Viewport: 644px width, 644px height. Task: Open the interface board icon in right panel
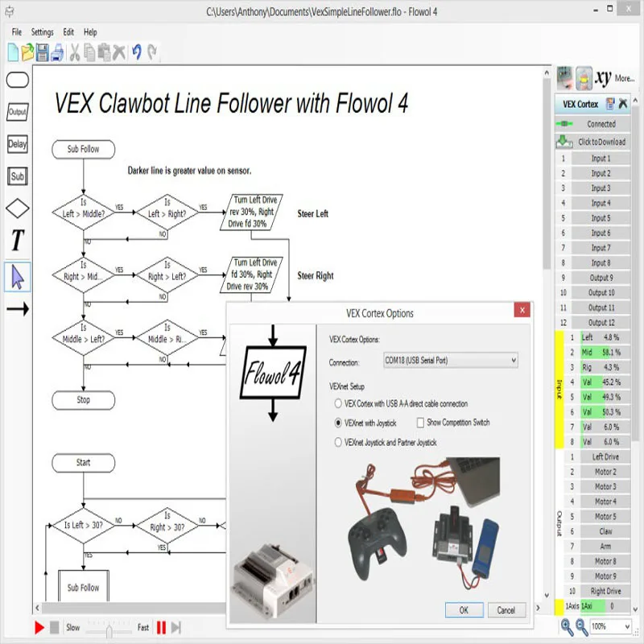point(565,77)
